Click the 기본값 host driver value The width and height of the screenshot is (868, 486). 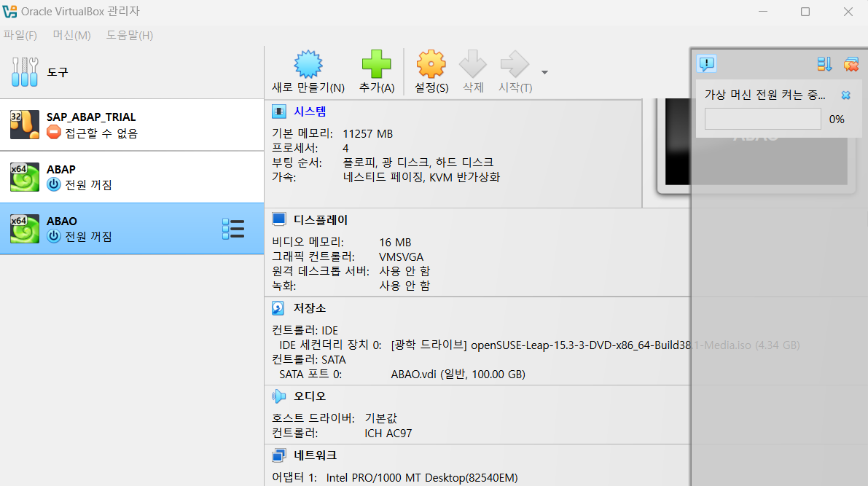tap(381, 418)
